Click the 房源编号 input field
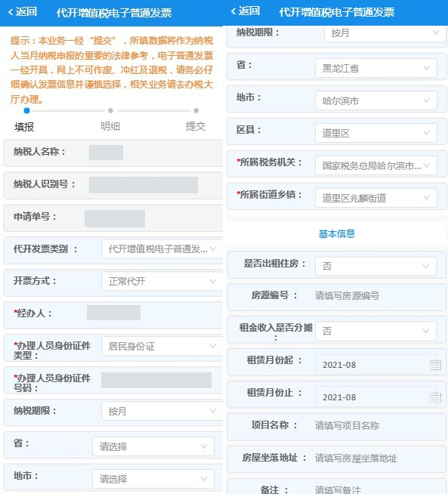The image size is (448, 497). coord(377,296)
